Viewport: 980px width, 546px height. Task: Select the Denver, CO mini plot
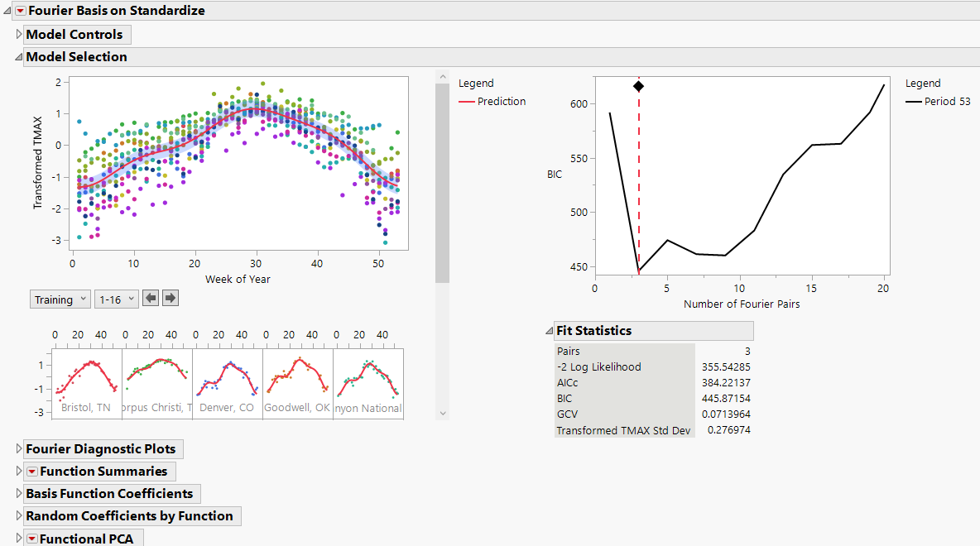click(x=225, y=376)
